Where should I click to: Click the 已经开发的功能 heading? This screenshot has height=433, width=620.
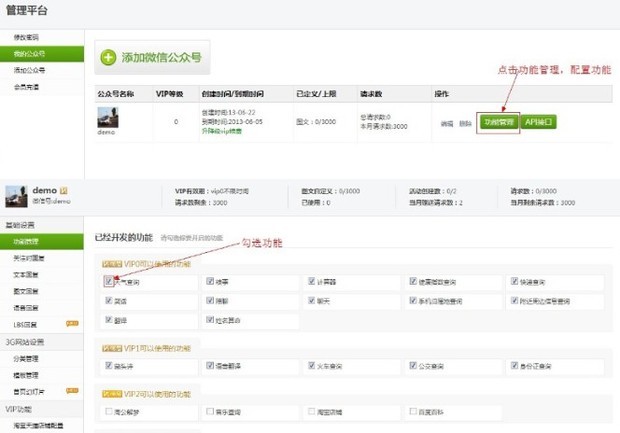tap(124, 238)
